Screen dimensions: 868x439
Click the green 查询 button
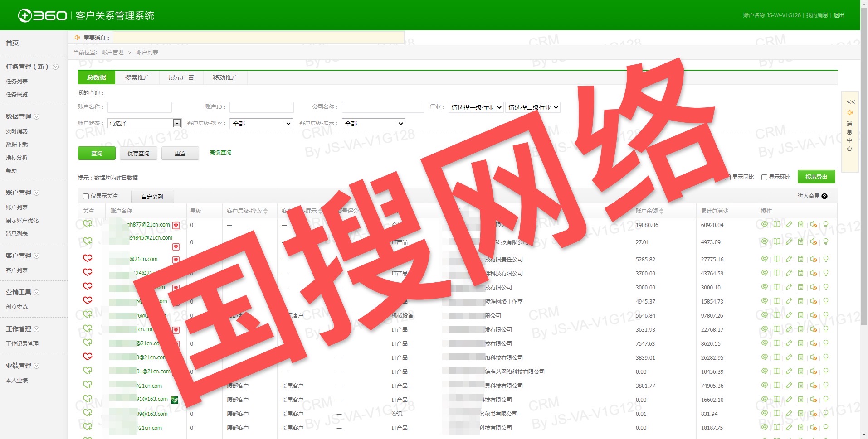click(97, 153)
